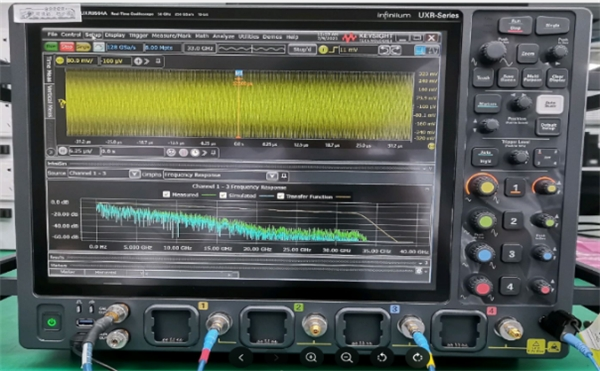Click the yellow Single acquisition button

[83, 47]
